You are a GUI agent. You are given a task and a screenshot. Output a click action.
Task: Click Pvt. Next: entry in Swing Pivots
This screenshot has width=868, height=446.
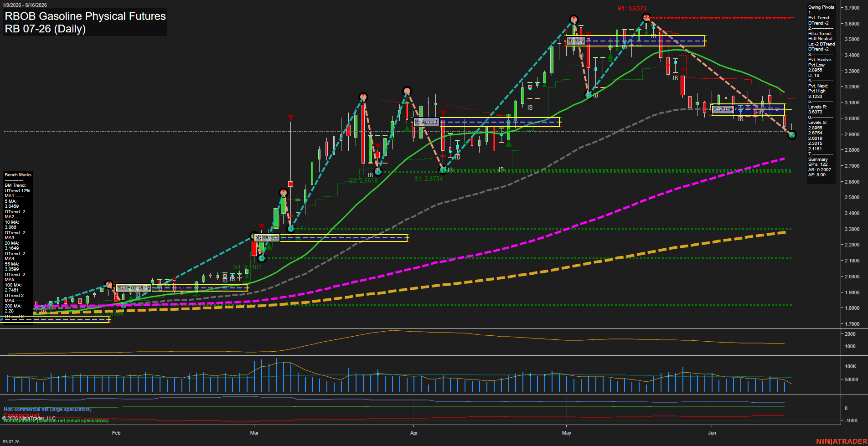(818, 86)
